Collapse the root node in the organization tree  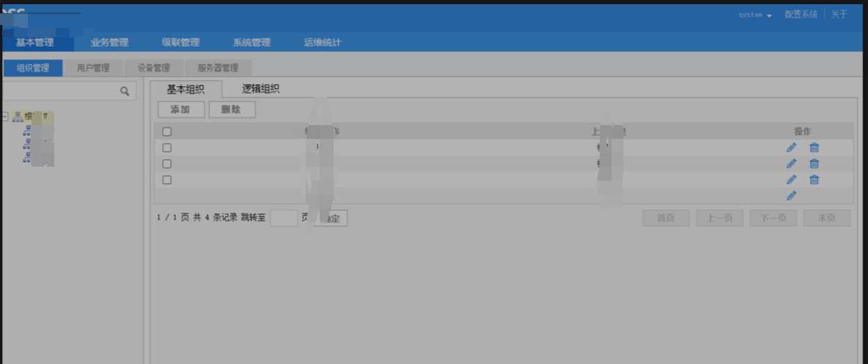pyautogui.click(x=6, y=117)
